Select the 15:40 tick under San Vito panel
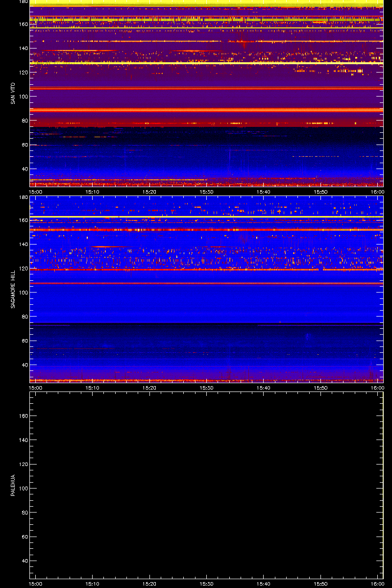 pos(264,192)
